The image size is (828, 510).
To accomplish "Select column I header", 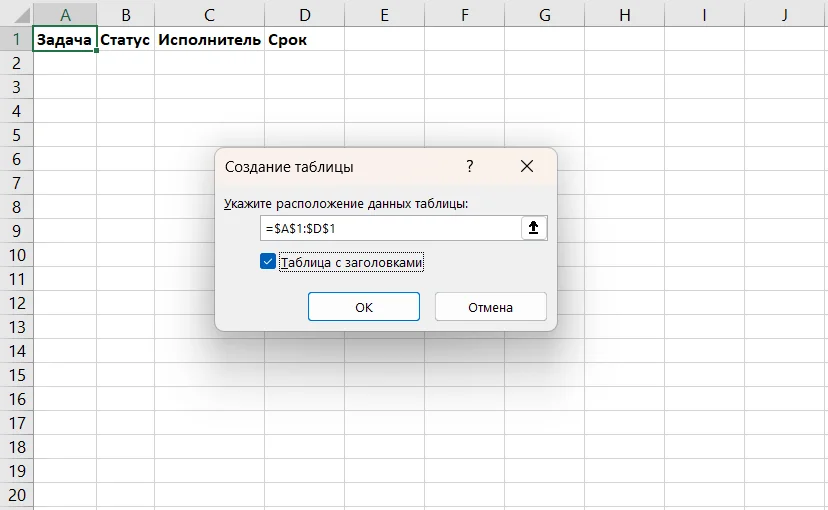I will point(704,14).
